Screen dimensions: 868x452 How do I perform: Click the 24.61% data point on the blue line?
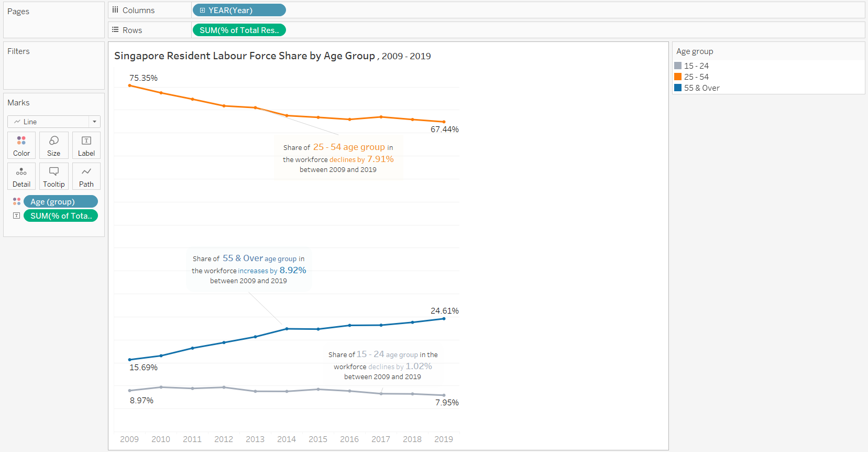coord(444,318)
